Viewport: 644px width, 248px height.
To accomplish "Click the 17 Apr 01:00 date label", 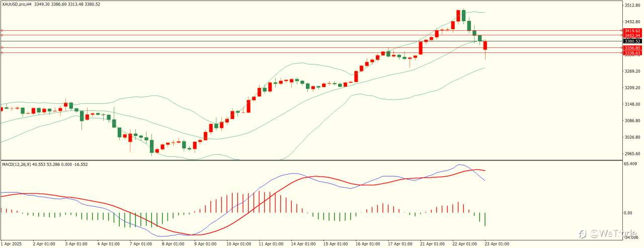I will [x=399, y=244].
